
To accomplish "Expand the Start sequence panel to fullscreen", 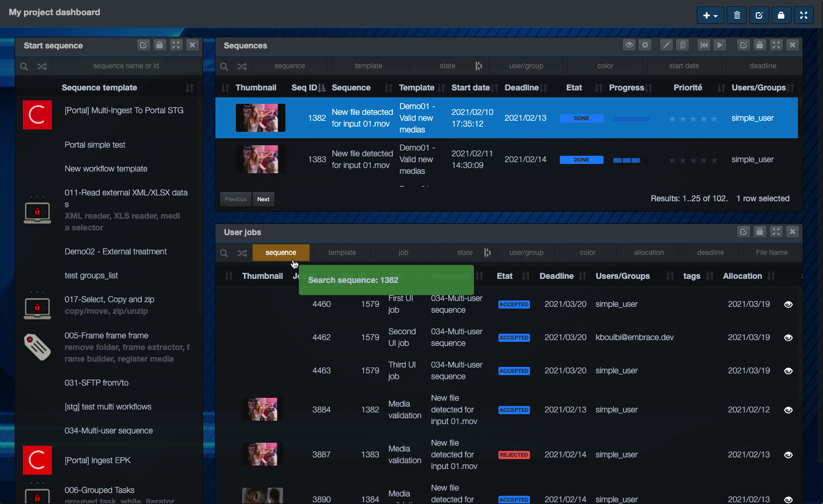I will [176, 45].
